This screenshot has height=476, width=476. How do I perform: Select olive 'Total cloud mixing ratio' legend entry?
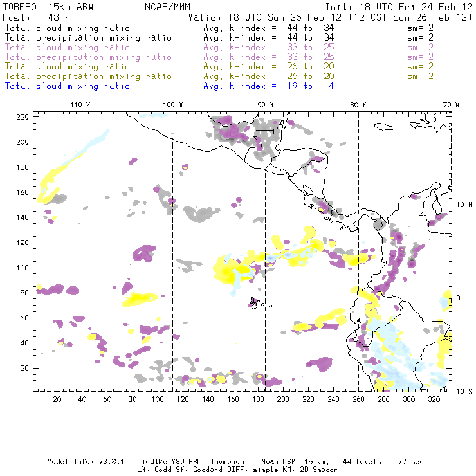click(68, 67)
